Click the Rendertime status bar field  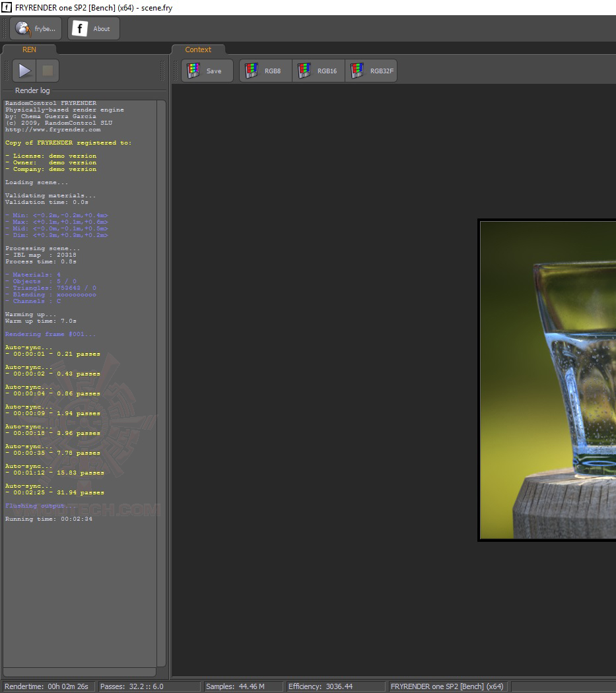[x=48, y=686]
